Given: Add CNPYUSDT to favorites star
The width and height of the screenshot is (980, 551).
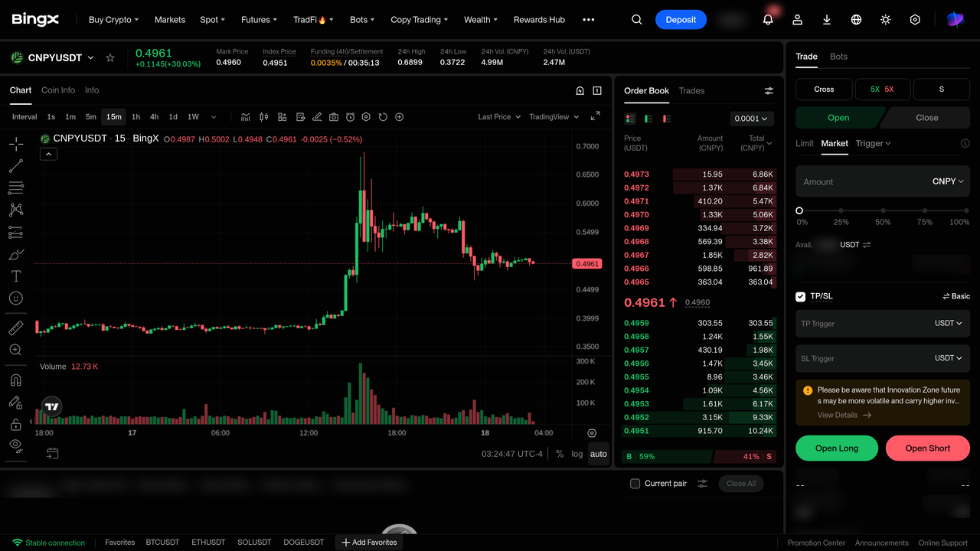Looking at the screenshot, I should pyautogui.click(x=110, y=58).
